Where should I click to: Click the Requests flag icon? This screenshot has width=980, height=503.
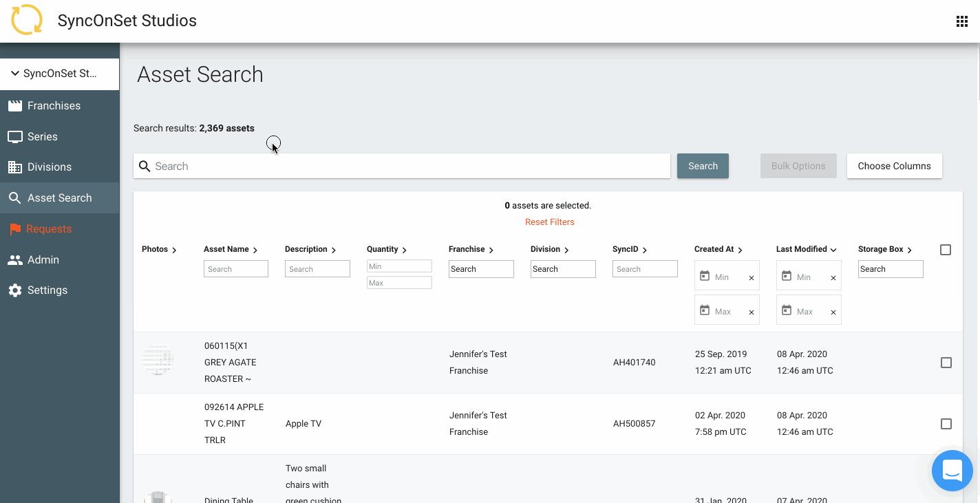(x=14, y=229)
